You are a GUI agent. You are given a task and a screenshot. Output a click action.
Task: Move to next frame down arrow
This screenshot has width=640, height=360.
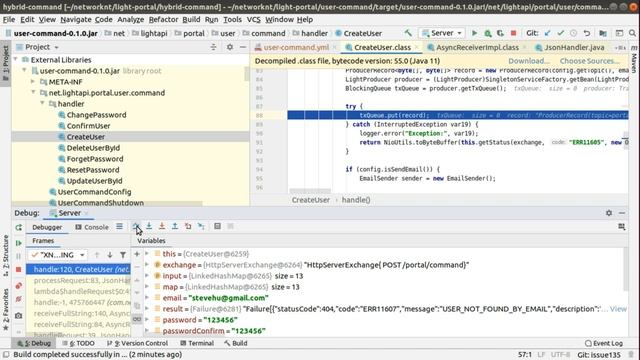[110, 255]
